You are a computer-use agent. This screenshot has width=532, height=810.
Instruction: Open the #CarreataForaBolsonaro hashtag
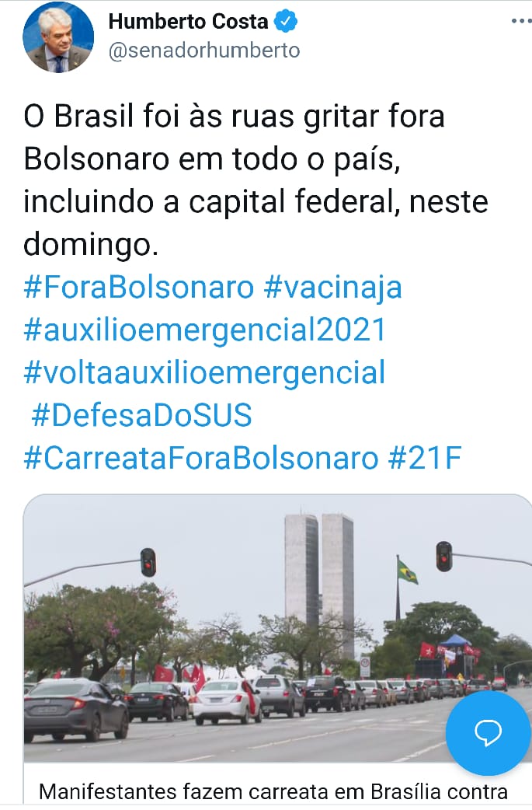pyautogui.click(x=201, y=458)
